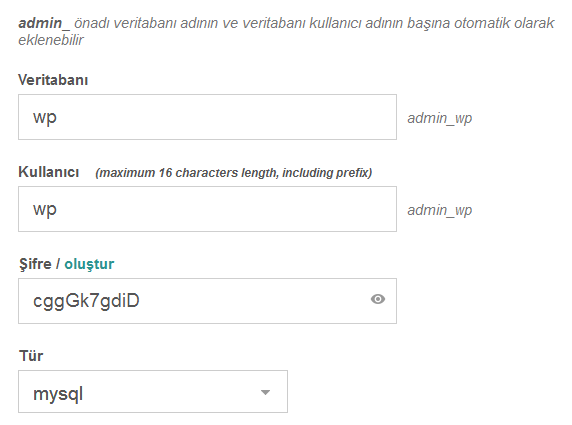Click the Tür label above the dropdown
The width and height of the screenshot is (572, 425).
tap(31, 356)
